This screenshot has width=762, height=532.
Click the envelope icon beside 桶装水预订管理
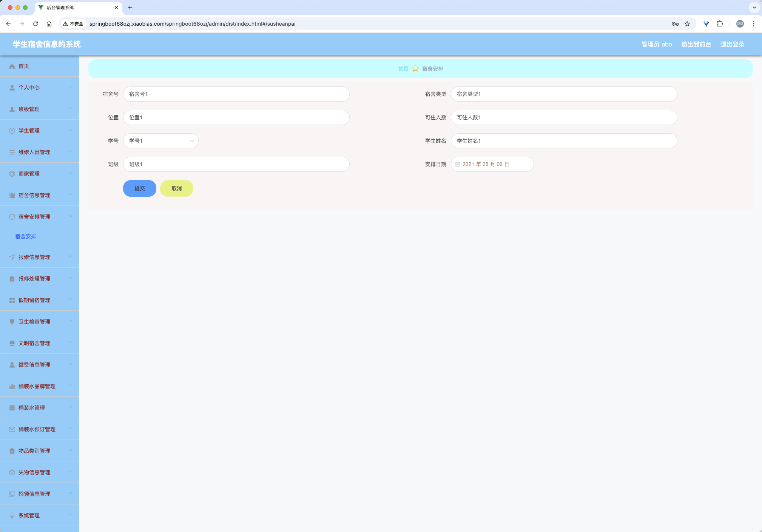[x=12, y=430]
